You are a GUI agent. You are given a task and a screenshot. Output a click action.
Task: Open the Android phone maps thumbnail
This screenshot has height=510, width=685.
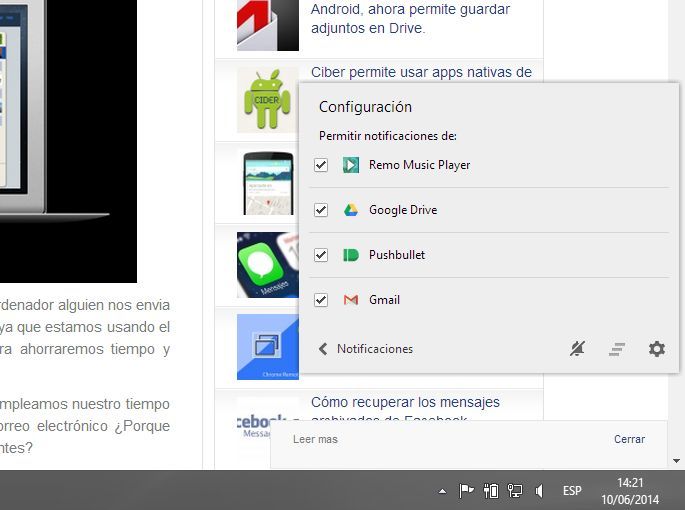268,183
